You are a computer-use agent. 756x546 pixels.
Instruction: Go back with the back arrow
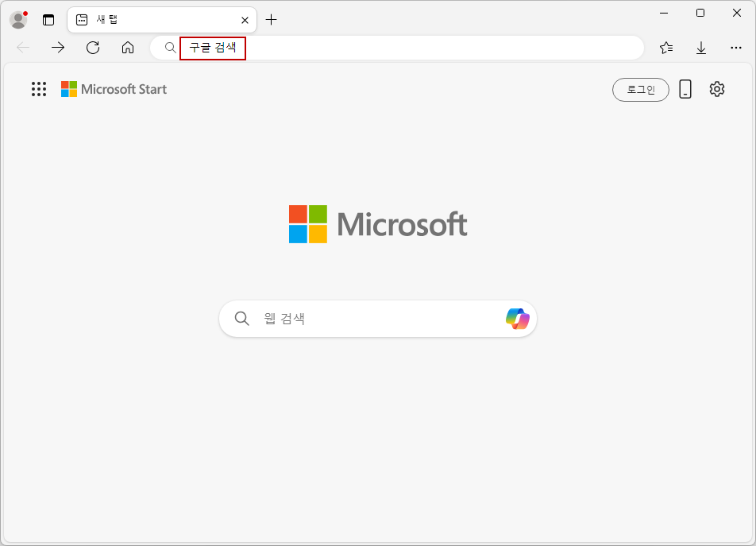[x=23, y=47]
